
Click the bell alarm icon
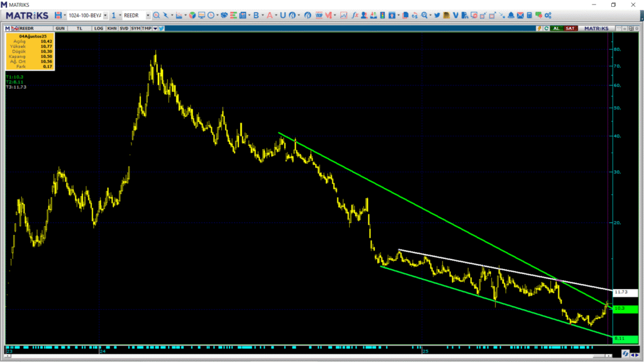coord(511,15)
